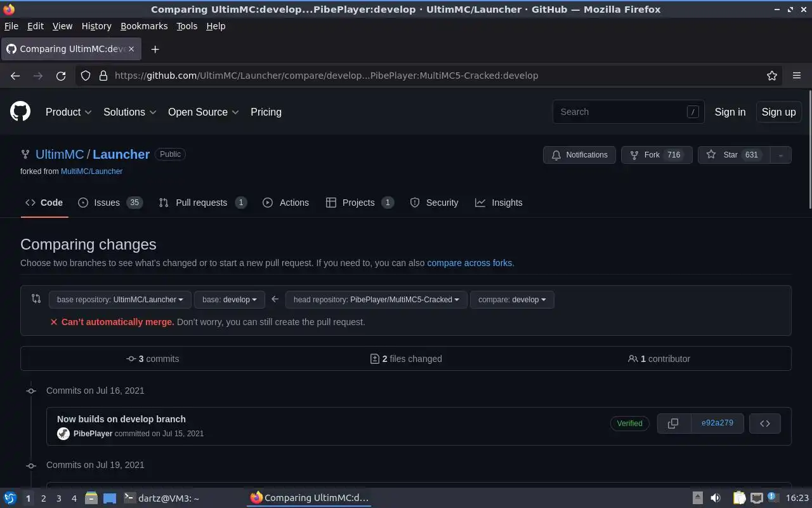This screenshot has width=812, height=508.
Task: Click the removable media eject tray icon
Action: (x=697, y=498)
